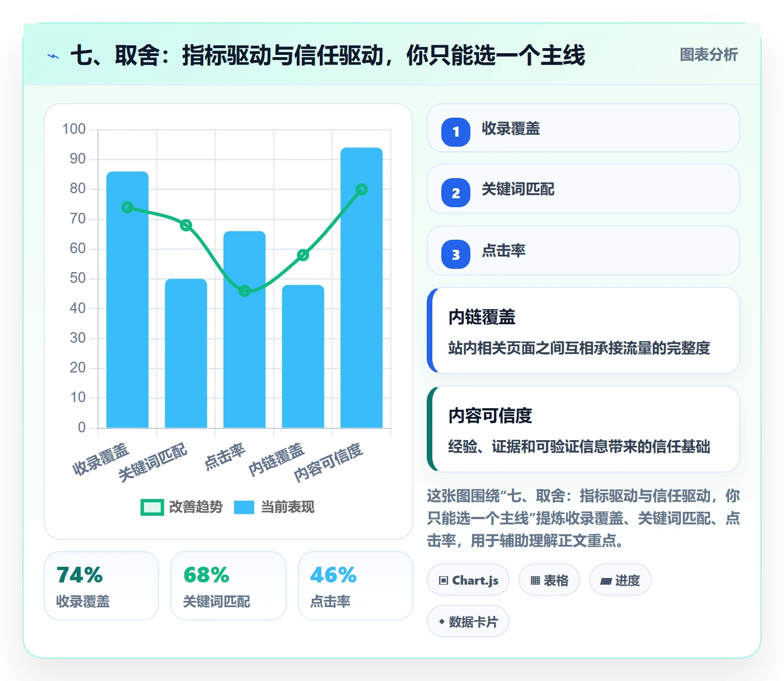The width and height of the screenshot is (784, 681).
Task: Click the 68% 关键词匹配 stat card
Action: 228,586
